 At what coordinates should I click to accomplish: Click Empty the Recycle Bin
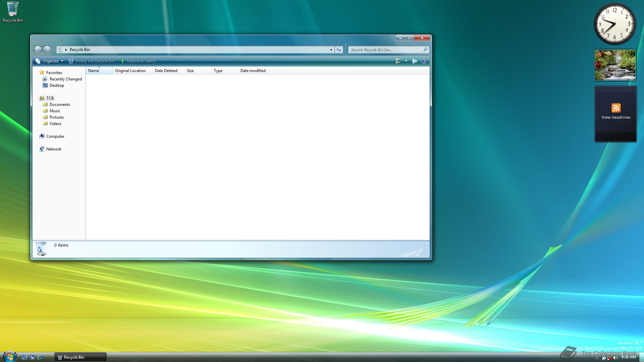tap(92, 61)
